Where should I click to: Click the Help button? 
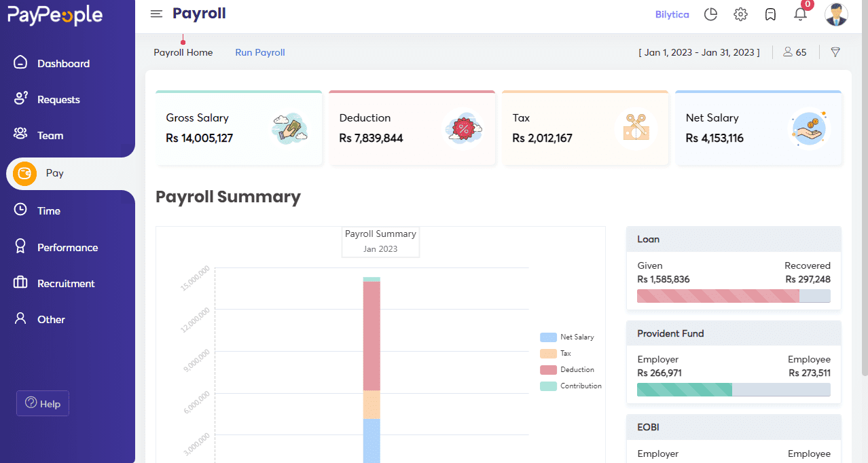[43, 403]
